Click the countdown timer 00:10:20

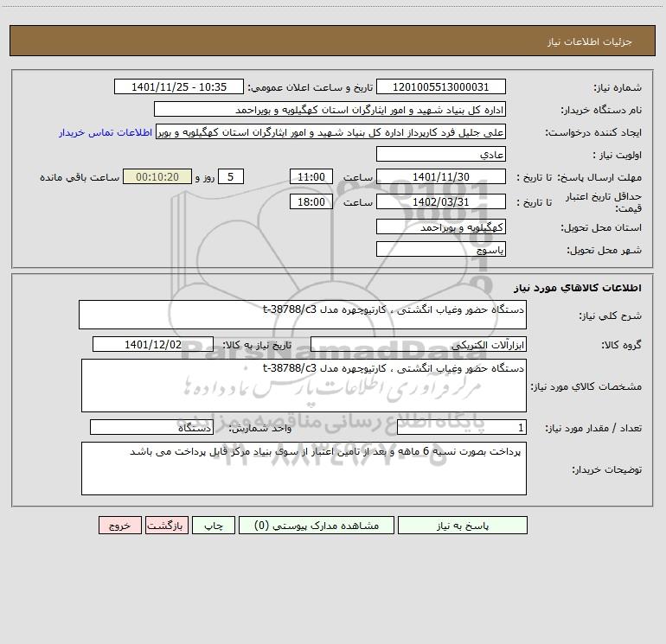pyautogui.click(x=157, y=176)
